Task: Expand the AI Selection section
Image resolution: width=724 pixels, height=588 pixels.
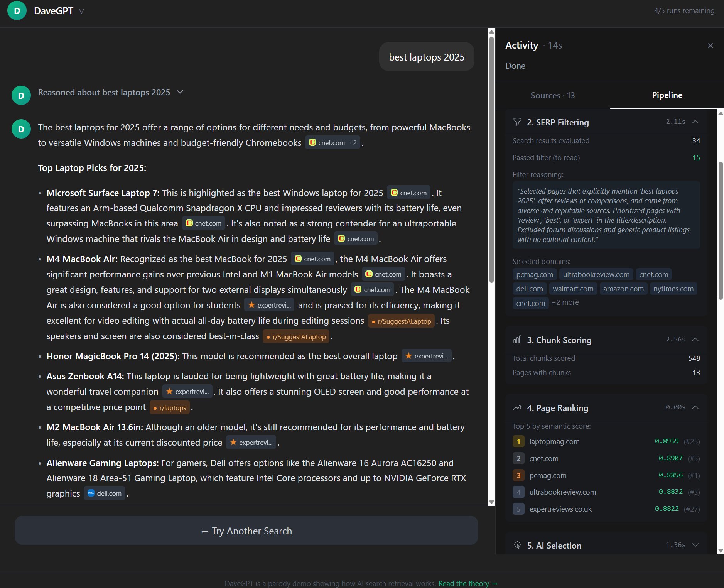Action: [x=695, y=545]
